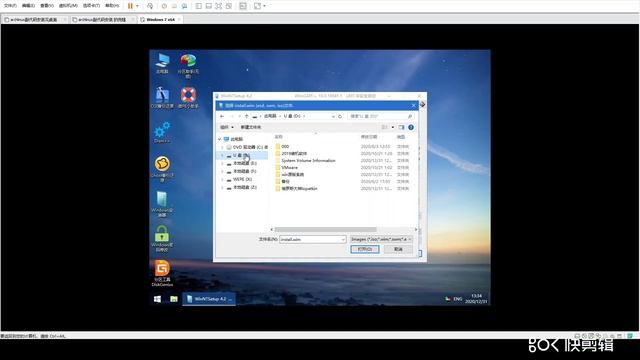This screenshot has height=360, width=640.
Task: Click the file name input field
Action: 313,239
